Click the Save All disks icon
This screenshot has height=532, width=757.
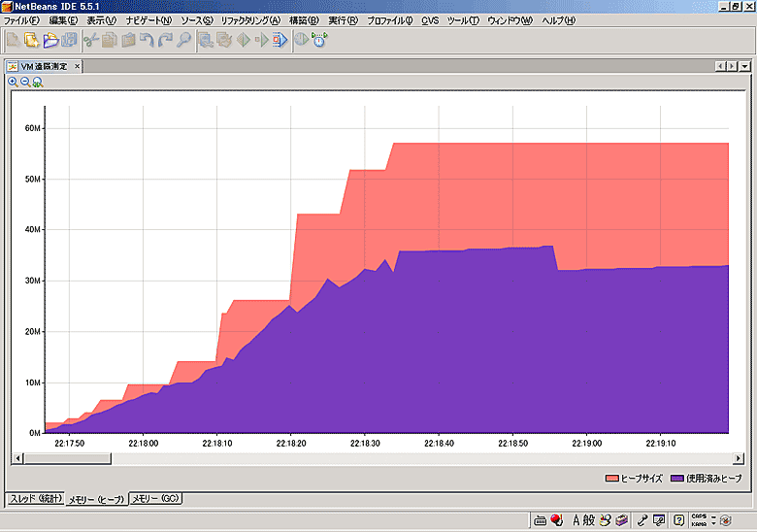click(69, 40)
